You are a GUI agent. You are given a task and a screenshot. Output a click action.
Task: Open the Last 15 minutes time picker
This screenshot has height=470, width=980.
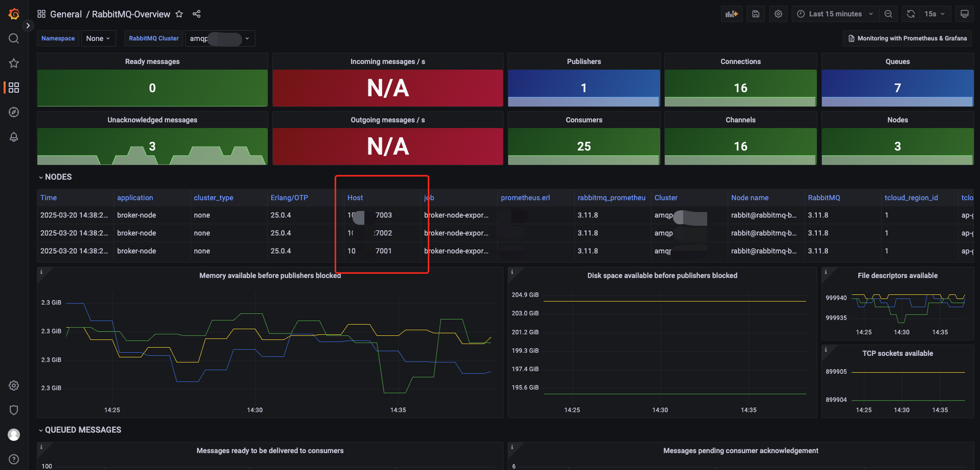coord(835,14)
